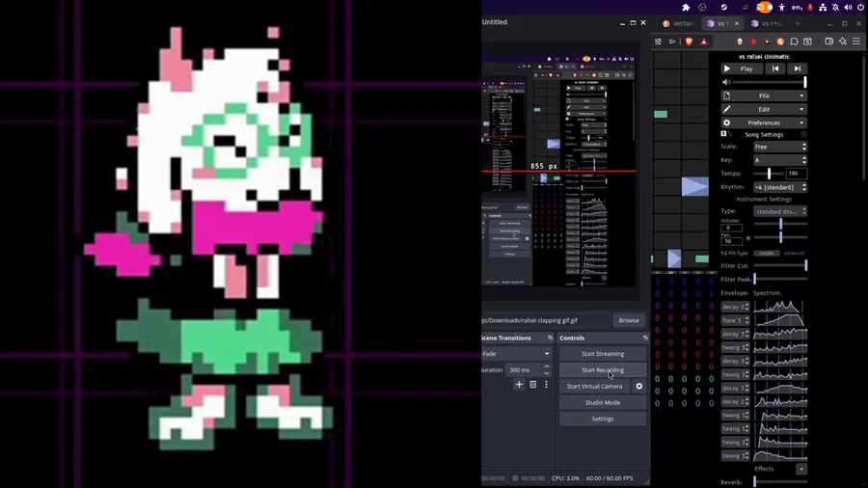
Task: Adjust the instrument Volume slider
Action: pos(780,224)
